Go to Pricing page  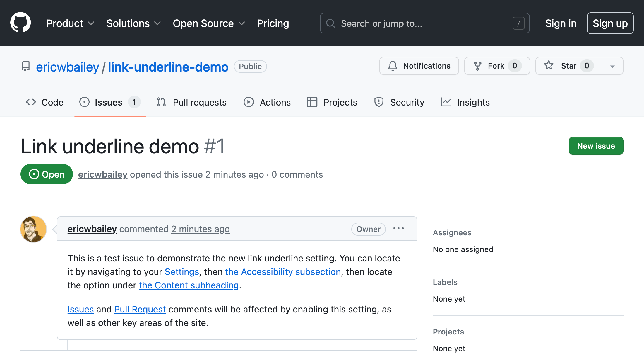coord(273,23)
